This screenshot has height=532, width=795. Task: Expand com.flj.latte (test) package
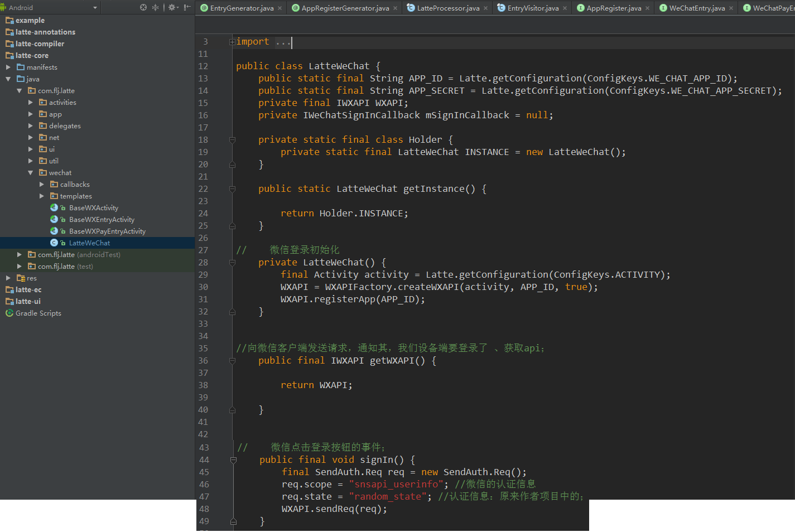(x=20, y=266)
